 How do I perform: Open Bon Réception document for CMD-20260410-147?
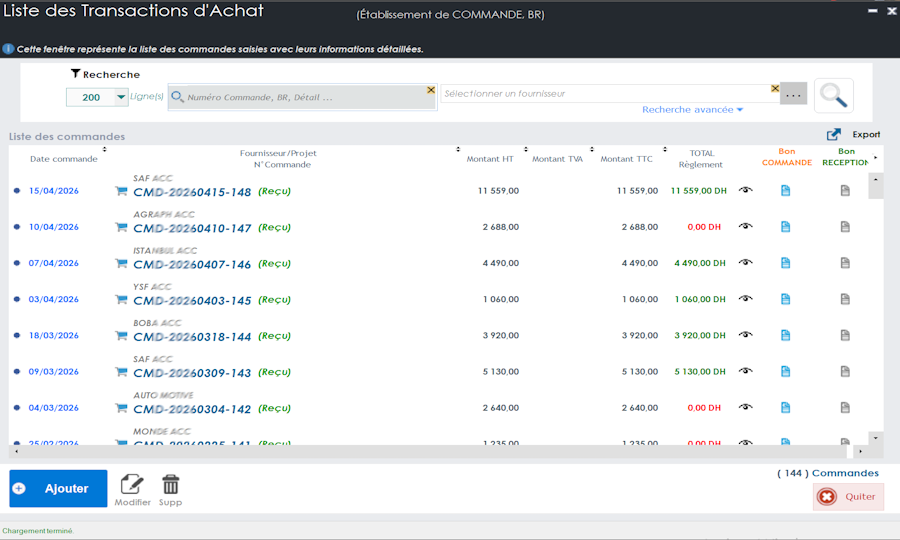pos(845,227)
